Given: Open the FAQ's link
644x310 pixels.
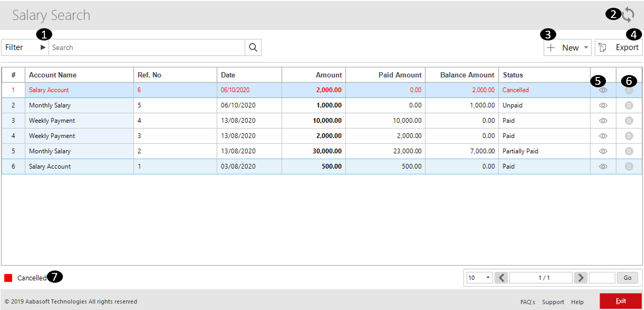Looking at the screenshot, I should [528, 302].
